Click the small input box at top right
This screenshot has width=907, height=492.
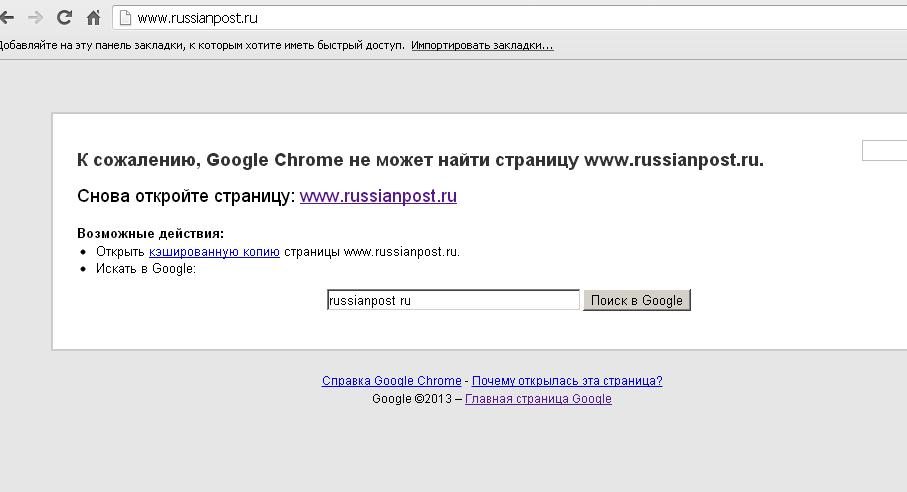click(884, 150)
